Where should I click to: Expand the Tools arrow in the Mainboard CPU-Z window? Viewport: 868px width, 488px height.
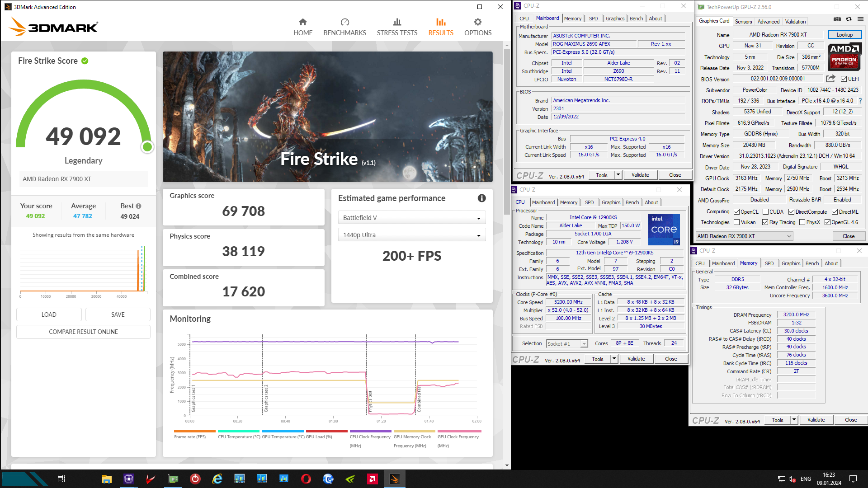(618, 175)
